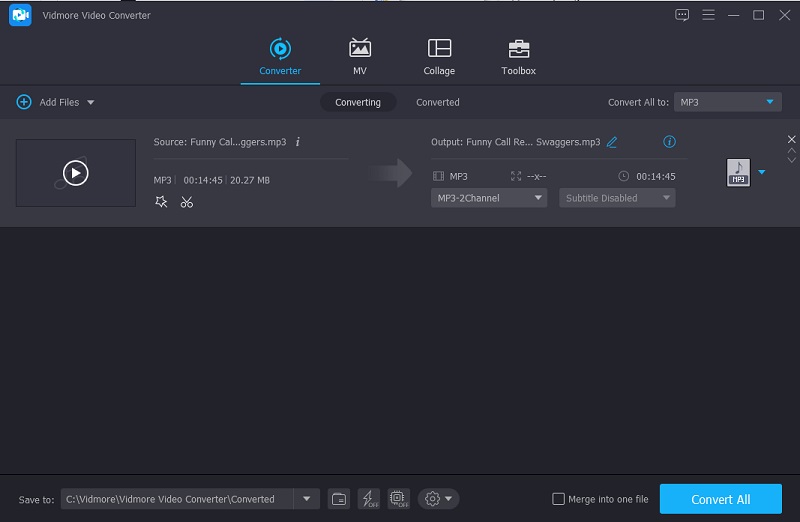Open the Converter tab
The image size is (800, 522).
coord(280,57)
